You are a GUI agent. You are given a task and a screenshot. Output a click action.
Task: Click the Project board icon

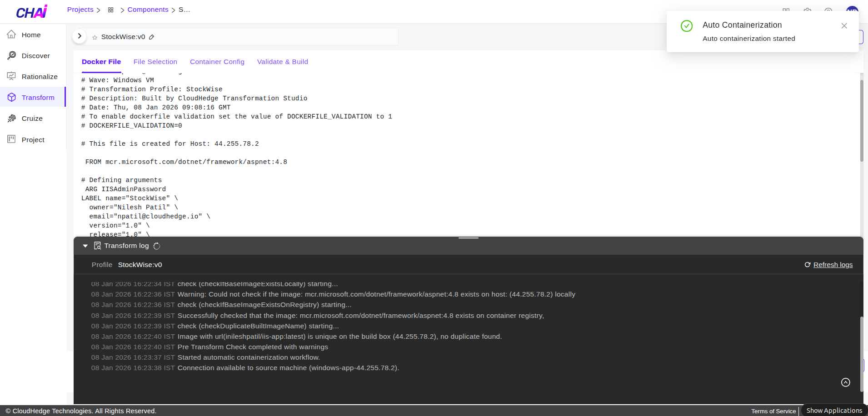coord(11,139)
